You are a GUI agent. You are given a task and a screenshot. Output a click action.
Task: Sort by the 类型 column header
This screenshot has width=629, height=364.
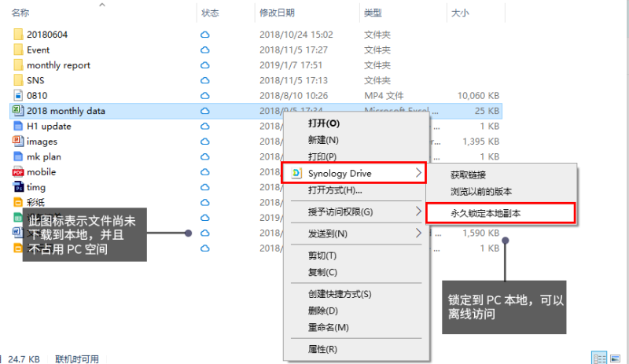click(x=373, y=13)
